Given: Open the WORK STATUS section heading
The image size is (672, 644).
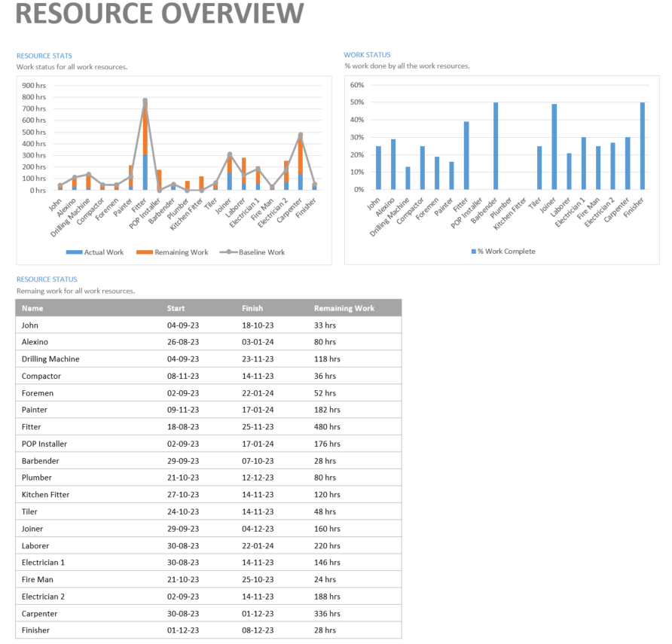Looking at the screenshot, I should [x=369, y=54].
